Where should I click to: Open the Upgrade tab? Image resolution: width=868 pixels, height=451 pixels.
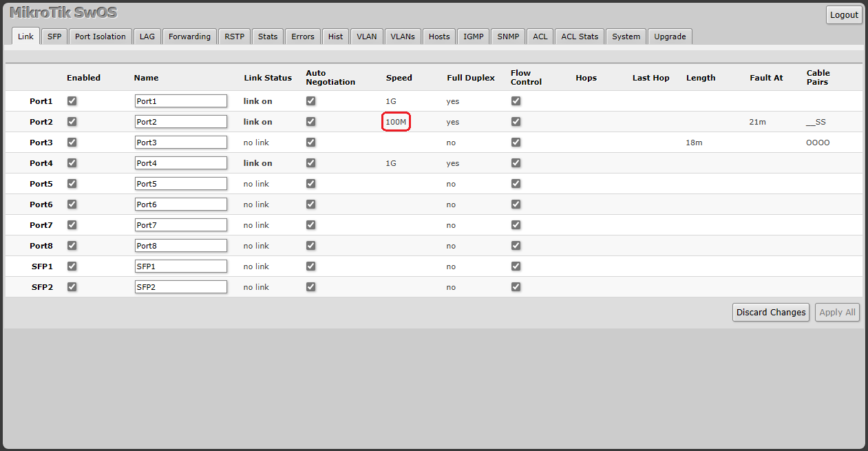pos(670,36)
